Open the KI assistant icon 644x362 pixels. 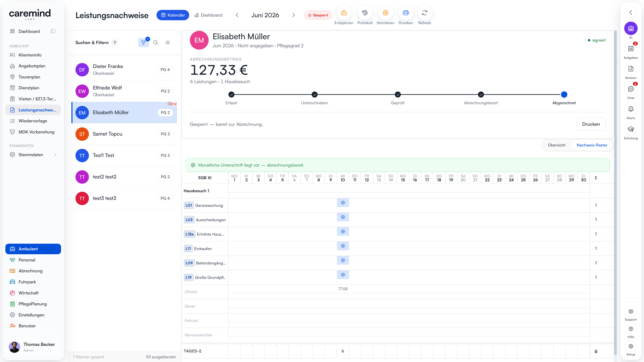click(631, 28)
